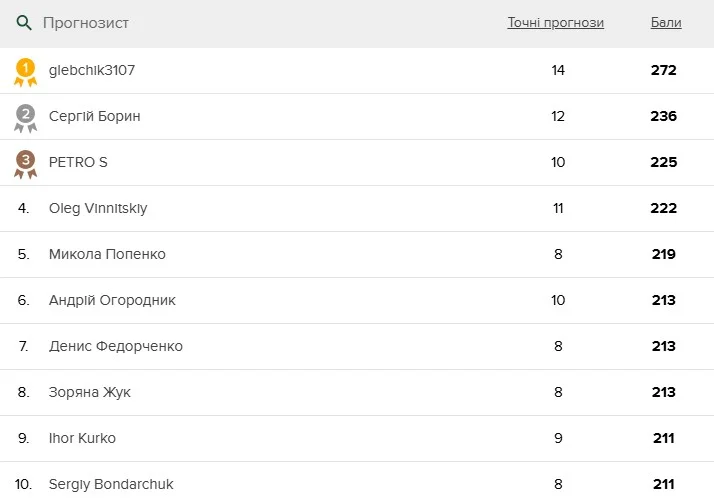Select Ihor Kurko in the list
This screenshot has width=714, height=504.
[x=83, y=438]
